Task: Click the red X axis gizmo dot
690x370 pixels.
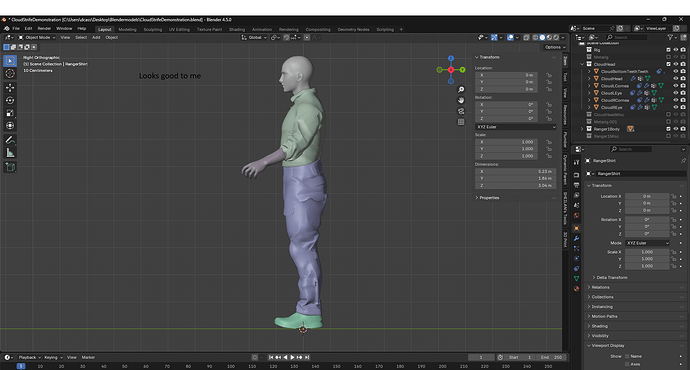Action: point(451,70)
